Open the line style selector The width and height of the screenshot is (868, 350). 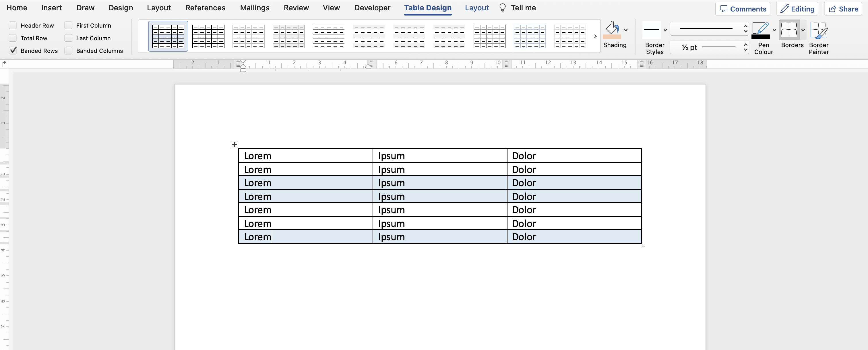tap(709, 29)
